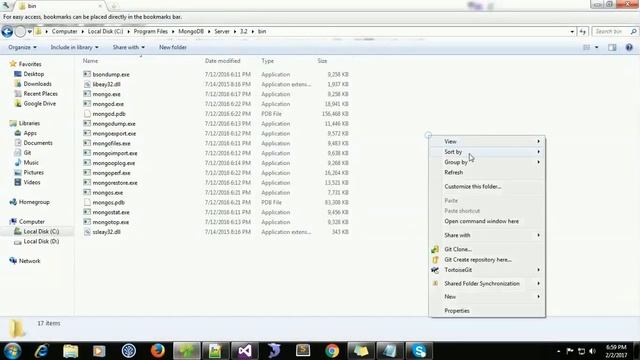Open the Include in library dropdown
The image size is (640, 360).
[74, 47]
